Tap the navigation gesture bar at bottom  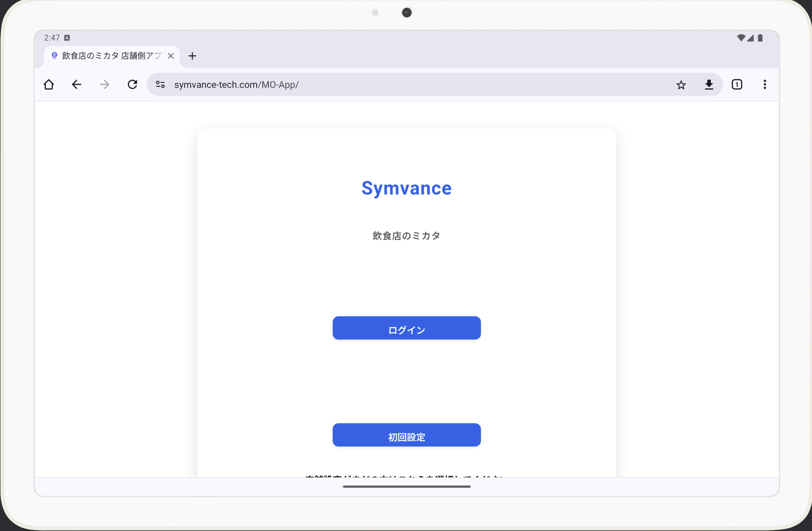tap(407, 487)
